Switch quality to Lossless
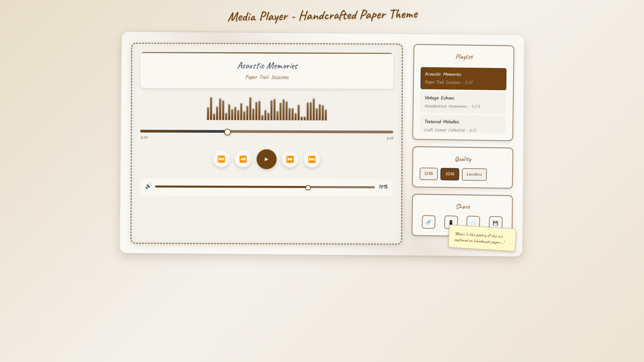The image size is (644, 362). [x=474, y=174]
